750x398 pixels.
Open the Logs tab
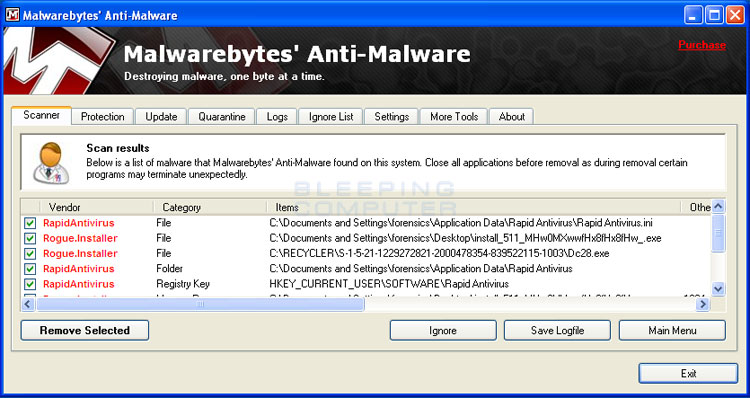[x=277, y=117]
